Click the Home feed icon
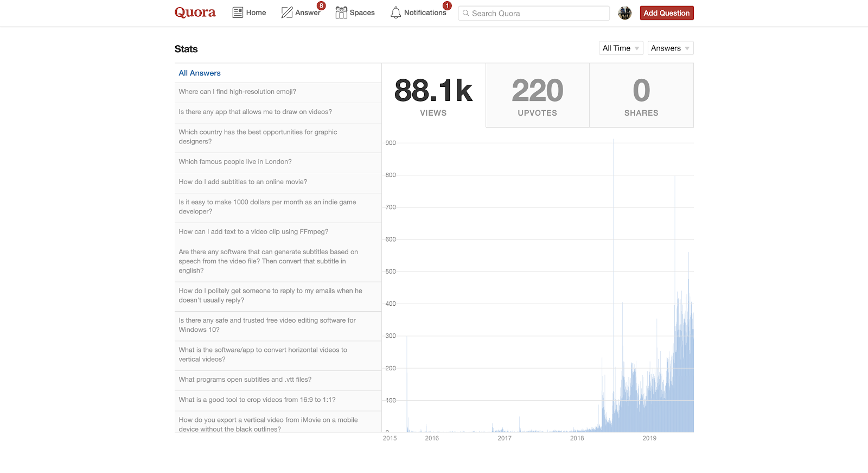The width and height of the screenshot is (868, 473). click(x=238, y=12)
